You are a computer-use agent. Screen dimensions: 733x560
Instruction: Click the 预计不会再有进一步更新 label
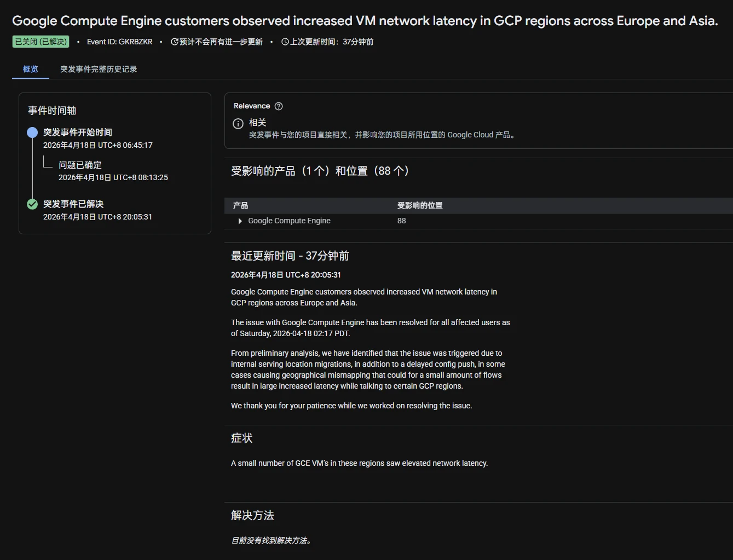coord(221,42)
